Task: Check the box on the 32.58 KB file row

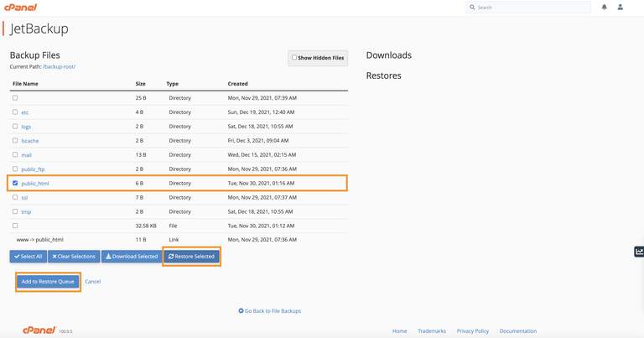Action: (15, 226)
